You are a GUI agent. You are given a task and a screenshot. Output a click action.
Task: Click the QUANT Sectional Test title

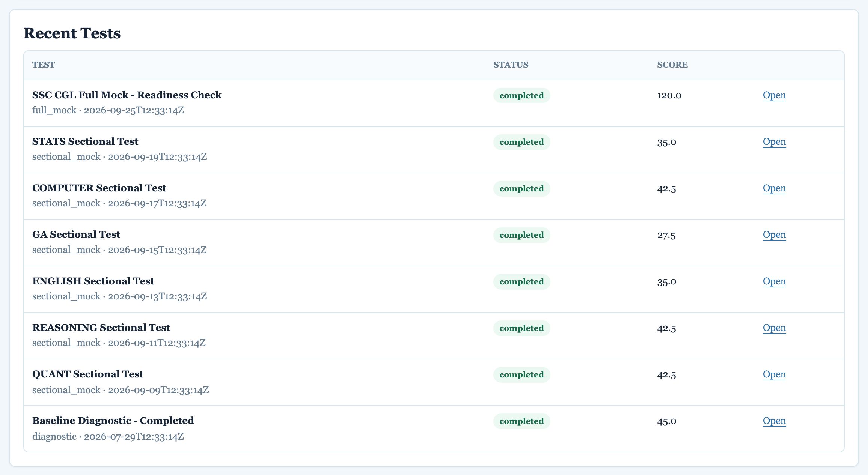(88, 374)
